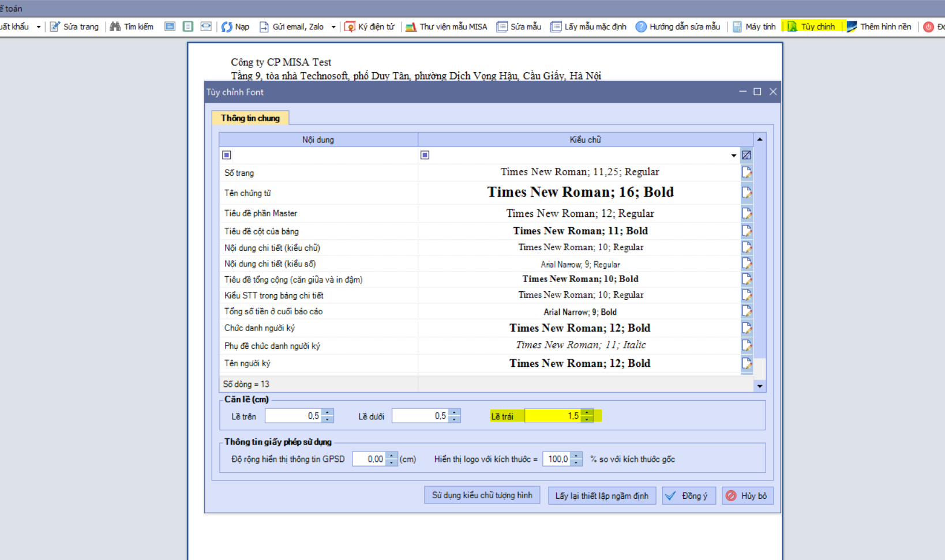Screen dimensions: 945x560
Task: Edit font for Chức danh người ký row
Action: 747,328
